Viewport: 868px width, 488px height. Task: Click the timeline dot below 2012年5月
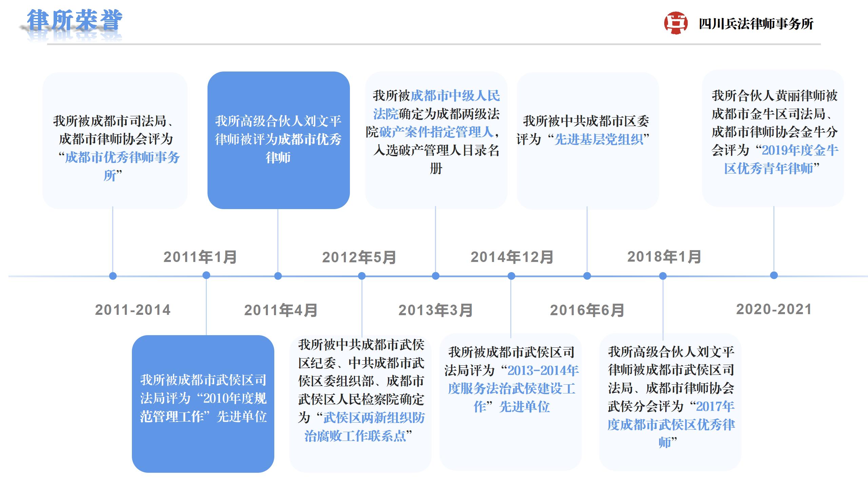362,276
